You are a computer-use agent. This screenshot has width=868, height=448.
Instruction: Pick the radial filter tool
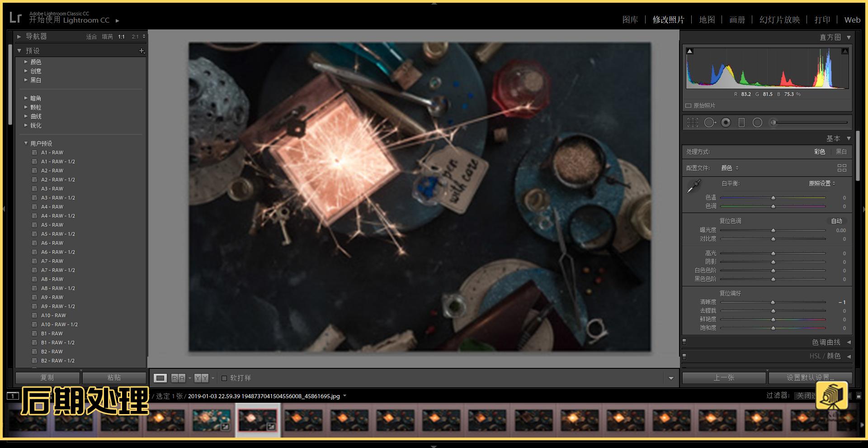point(757,123)
